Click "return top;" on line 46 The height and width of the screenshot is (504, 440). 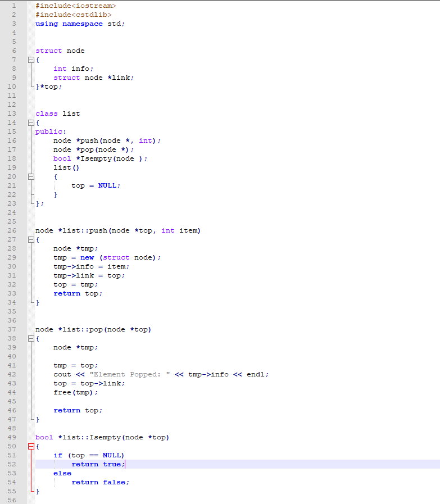click(78, 411)
